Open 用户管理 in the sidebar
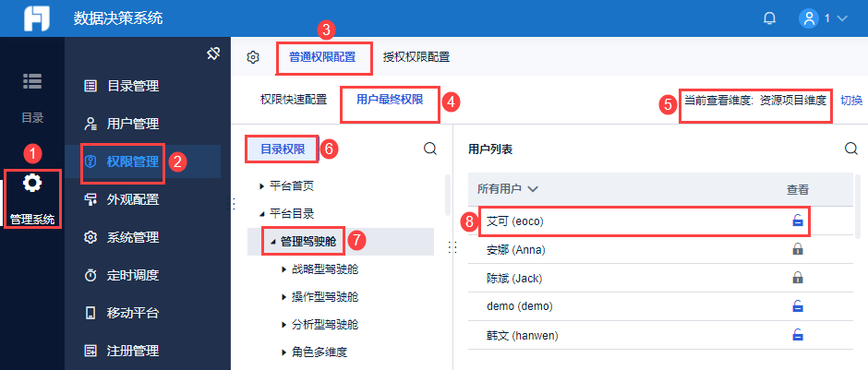Image resolution: width=868 pixels, height=370 pixels. pos(133,124)
